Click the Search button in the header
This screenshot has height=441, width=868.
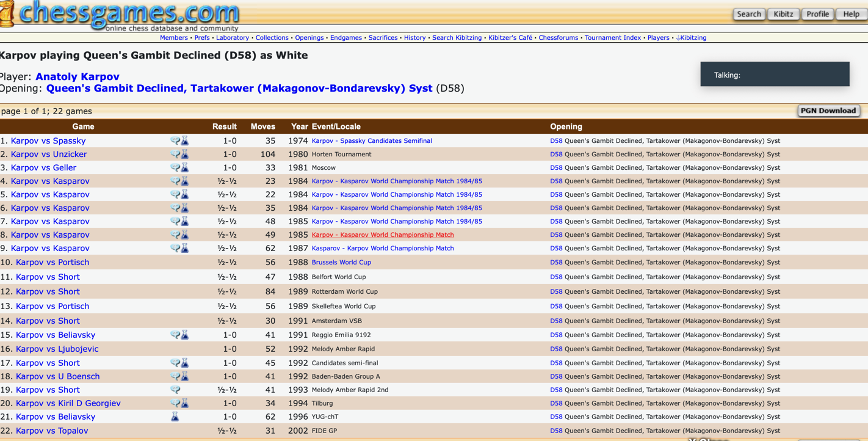pyautogui.click(x=748, y=14)
